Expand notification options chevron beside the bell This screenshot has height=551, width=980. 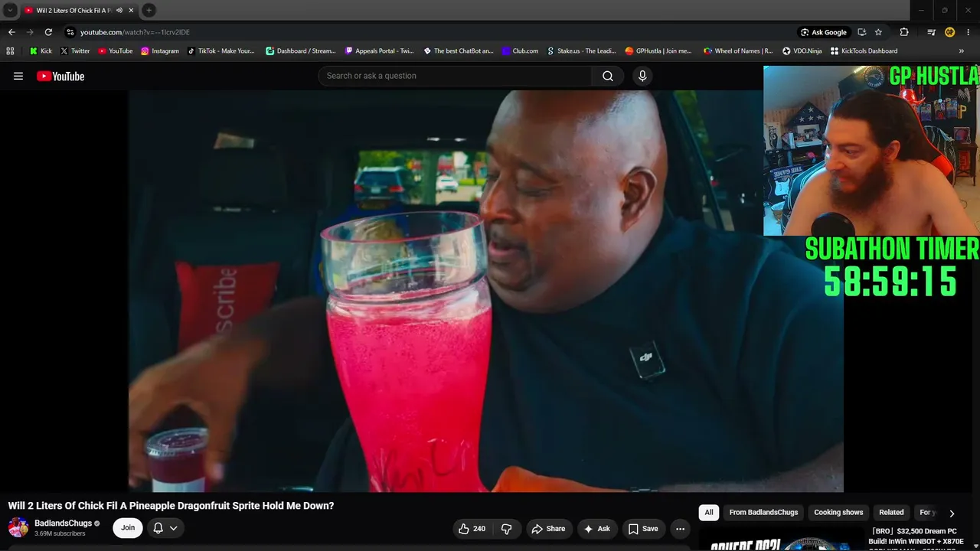[x=174, y=528]
